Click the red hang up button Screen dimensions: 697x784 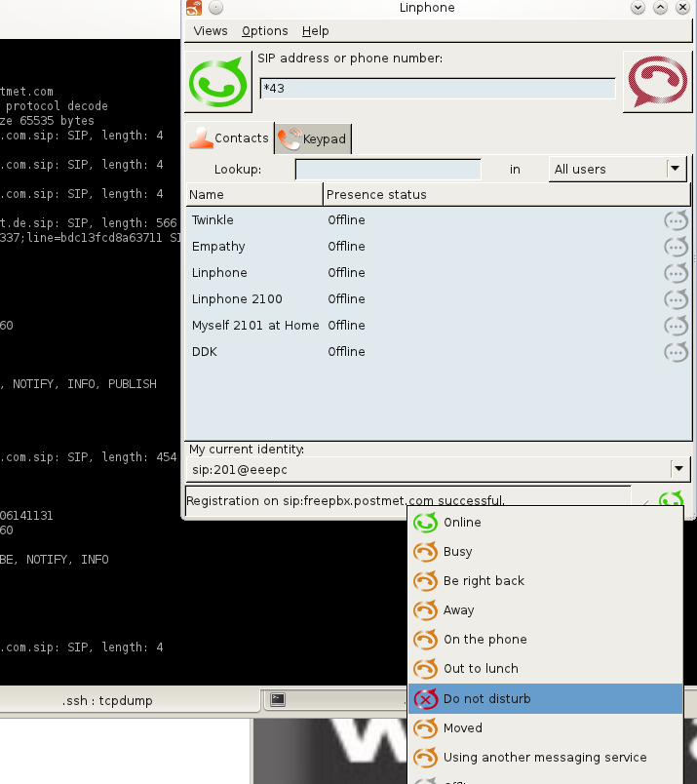pos(656,82)
